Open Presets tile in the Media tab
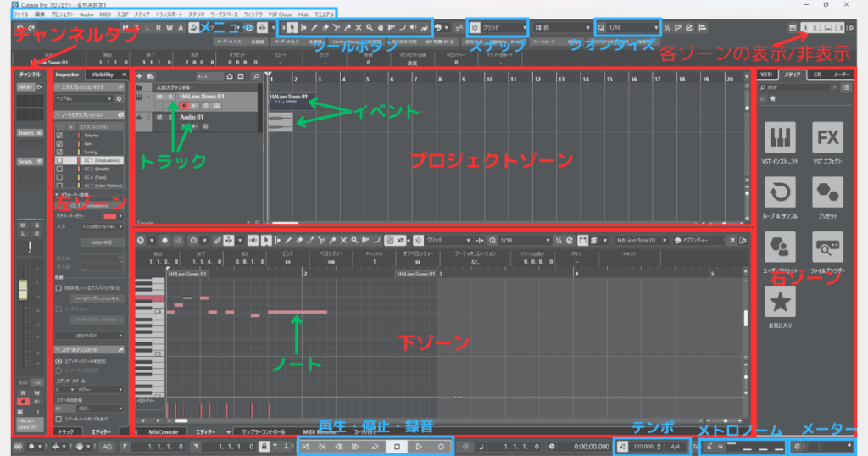 pos(827,192)
